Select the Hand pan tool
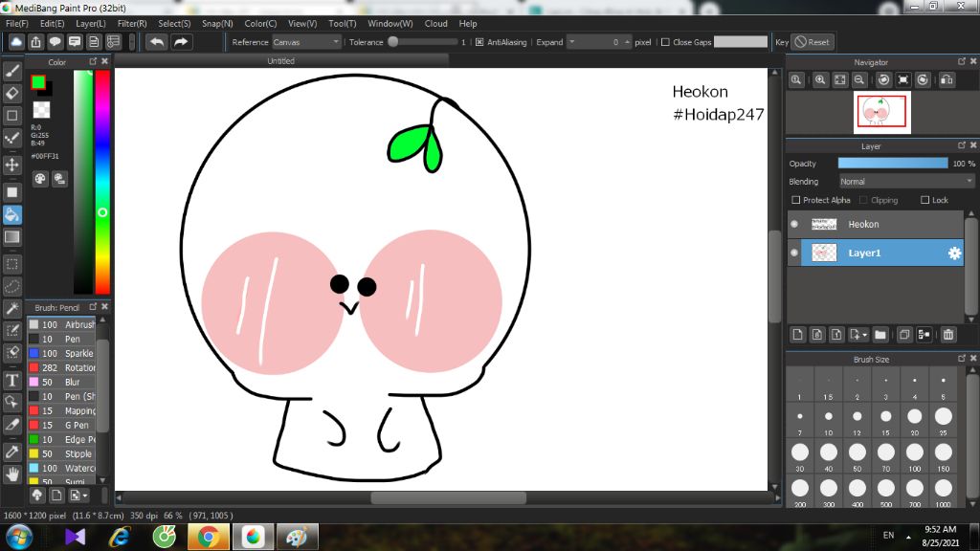The image size is (980, 551). (11, 474)
